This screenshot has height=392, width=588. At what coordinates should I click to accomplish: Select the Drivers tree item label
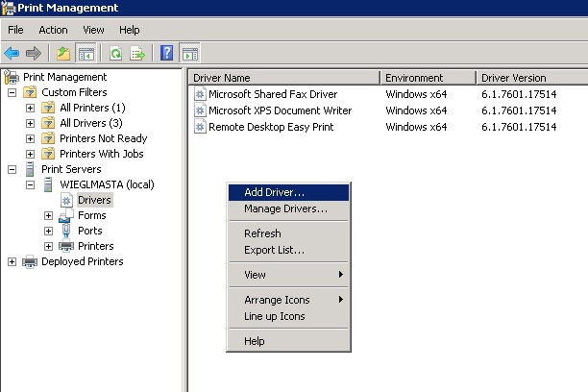[x=94, y=200]
